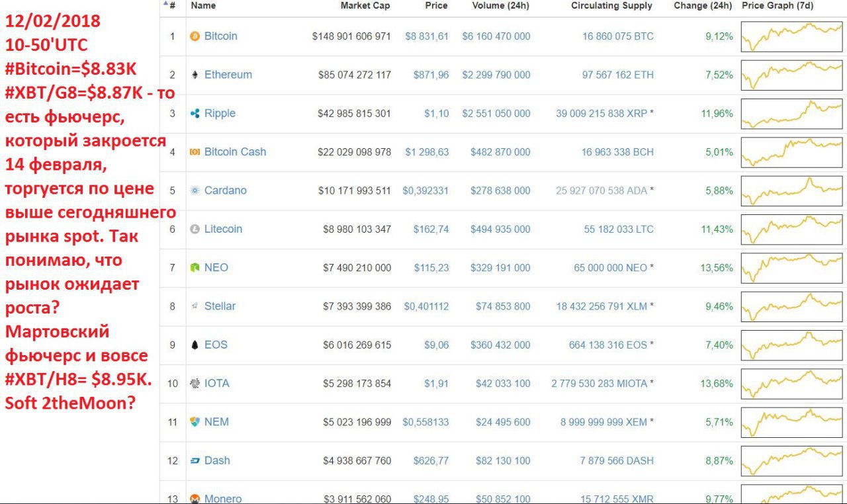Click NEO volume $329 191 000
Image resolution: width=847 pixels, height=504 pixels.
click(500, 268)
